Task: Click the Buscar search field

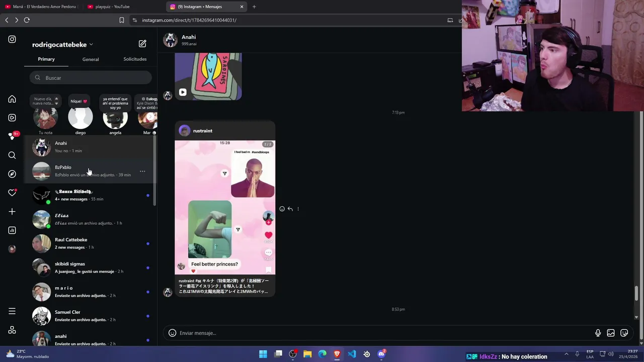Action: 91,77
